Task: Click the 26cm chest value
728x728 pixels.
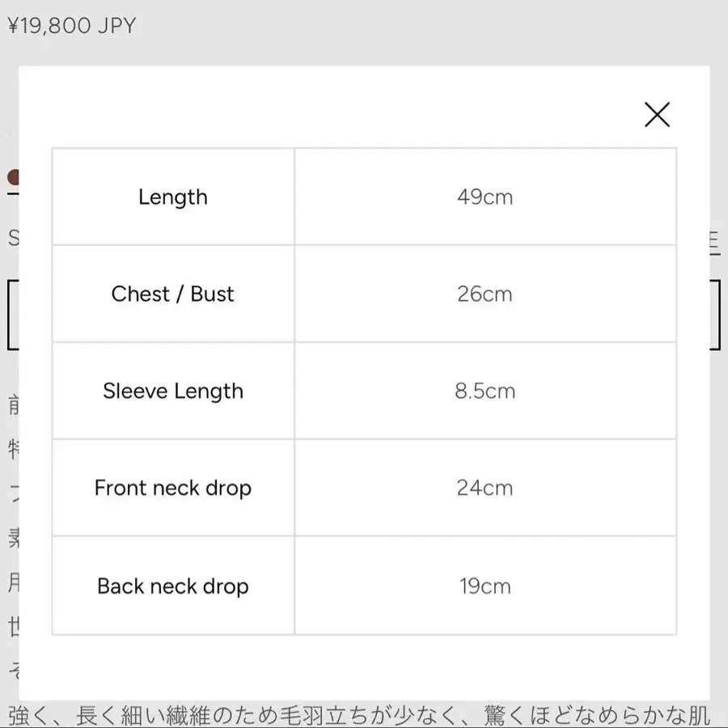Action: 485,294
